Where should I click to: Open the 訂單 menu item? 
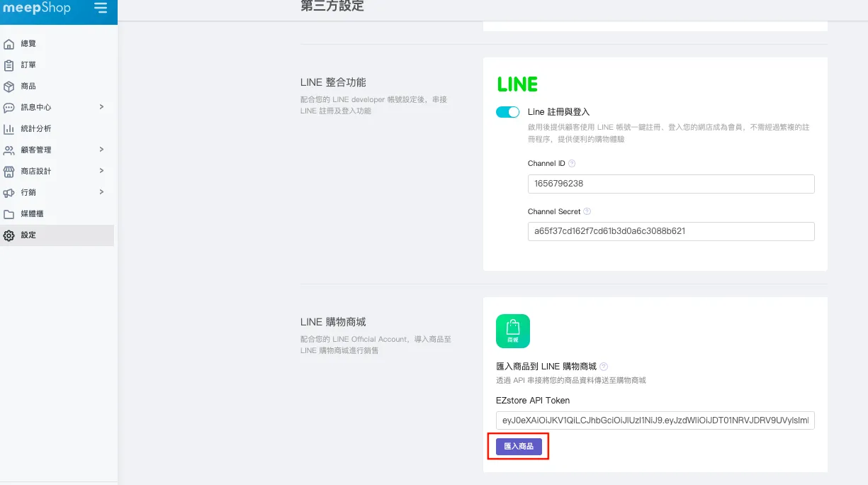[57, 65]
